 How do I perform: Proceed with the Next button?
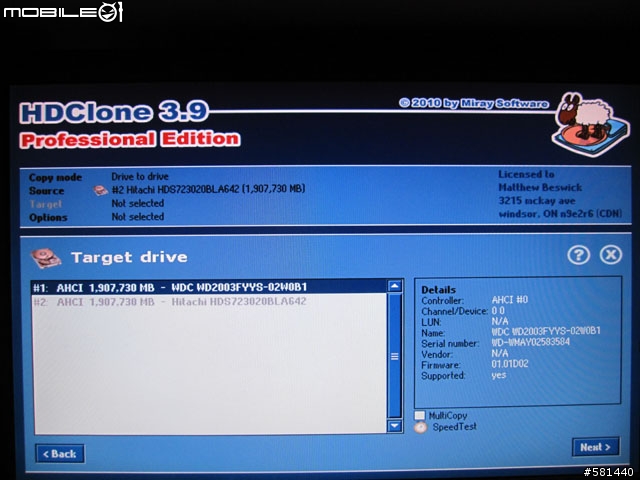point(596,447)
